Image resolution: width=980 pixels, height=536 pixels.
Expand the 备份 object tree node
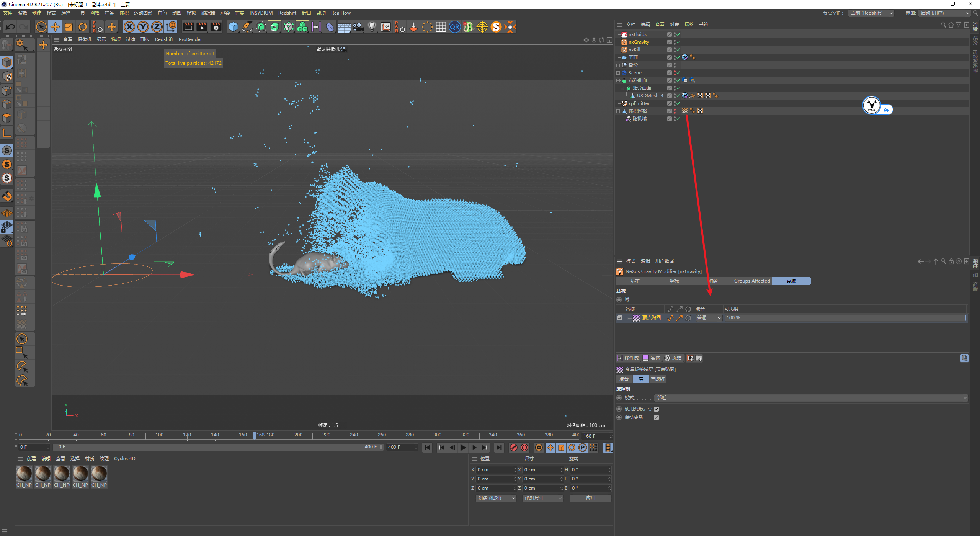[618, 65]
